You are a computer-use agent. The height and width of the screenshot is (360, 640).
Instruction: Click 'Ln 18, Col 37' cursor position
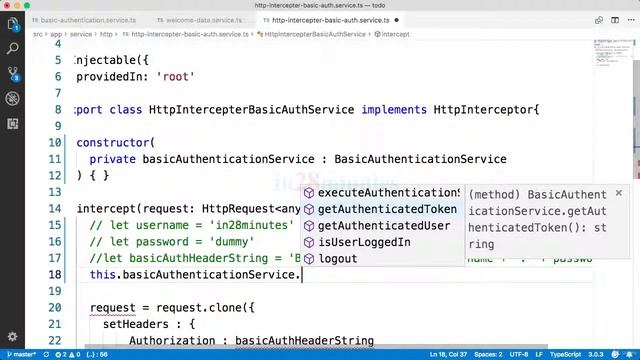pyautogui.click(x=448, y=355)
